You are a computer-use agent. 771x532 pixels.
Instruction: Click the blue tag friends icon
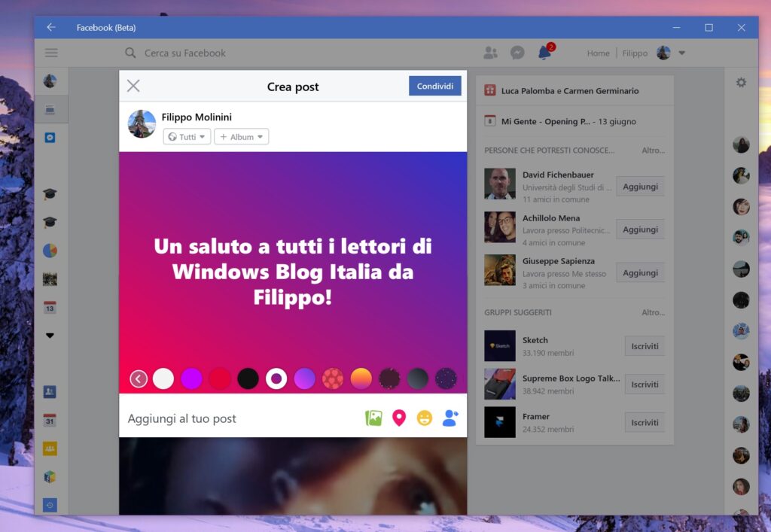450,418
